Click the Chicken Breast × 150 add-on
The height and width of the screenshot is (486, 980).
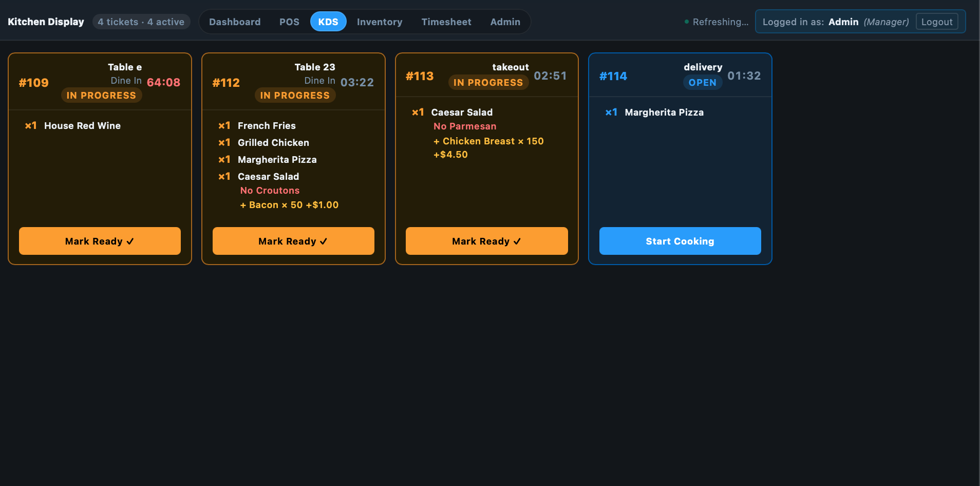point(488,147)
